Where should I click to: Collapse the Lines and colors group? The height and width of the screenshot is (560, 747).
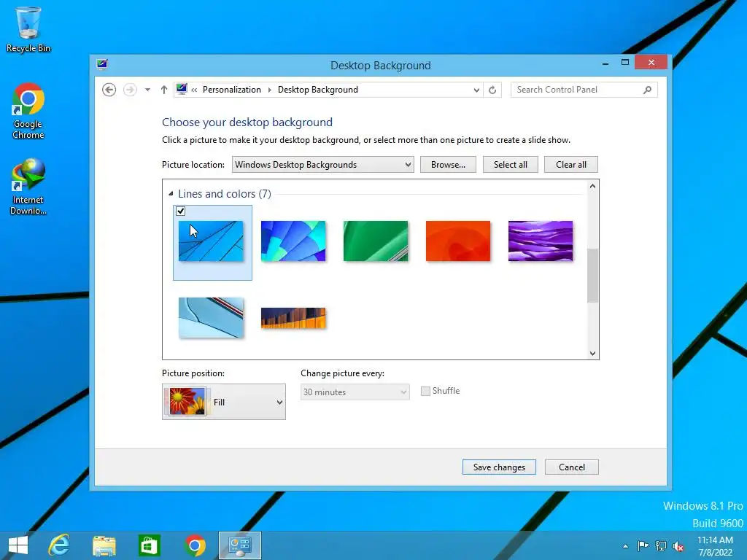pyautogui.click(x=171, y=194)
